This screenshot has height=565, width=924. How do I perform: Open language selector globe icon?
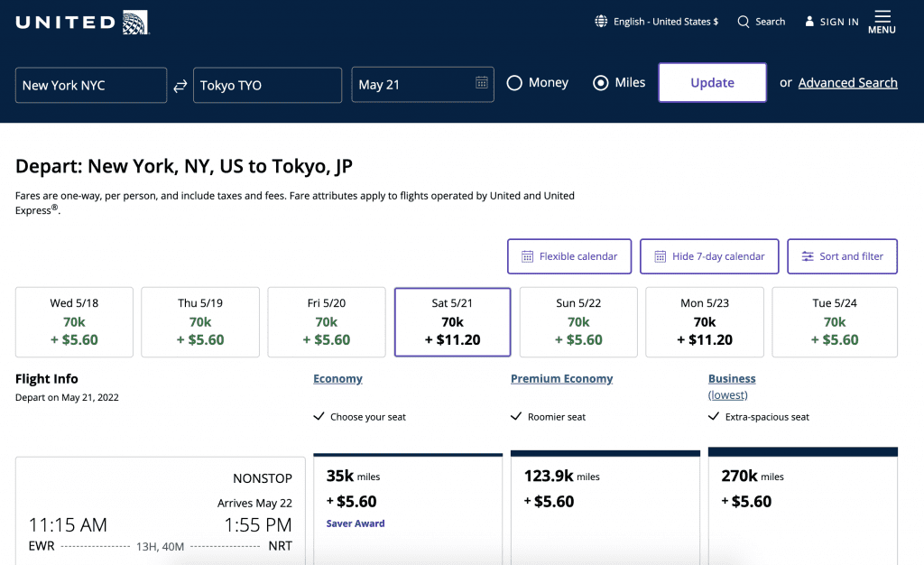tap(600, 21)
